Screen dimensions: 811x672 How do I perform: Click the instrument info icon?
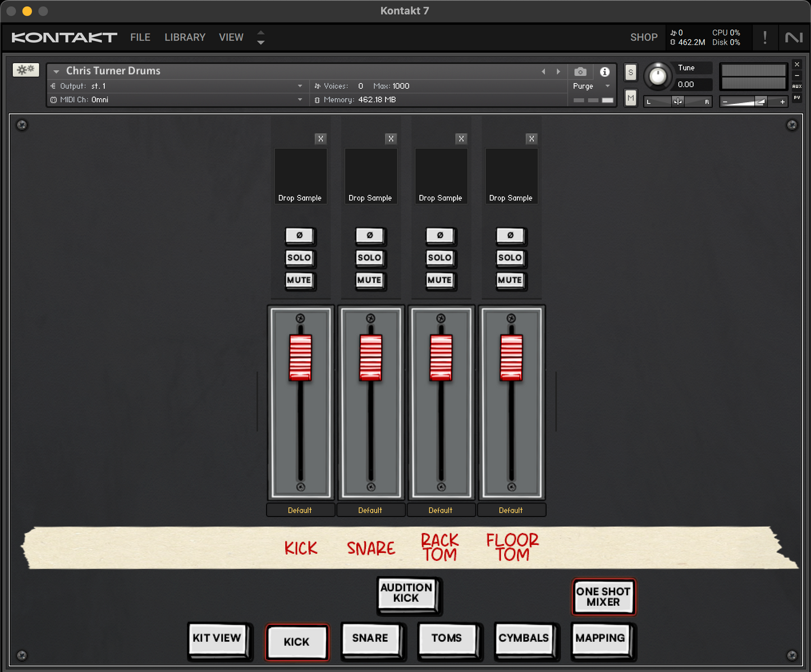click(604, 72)
